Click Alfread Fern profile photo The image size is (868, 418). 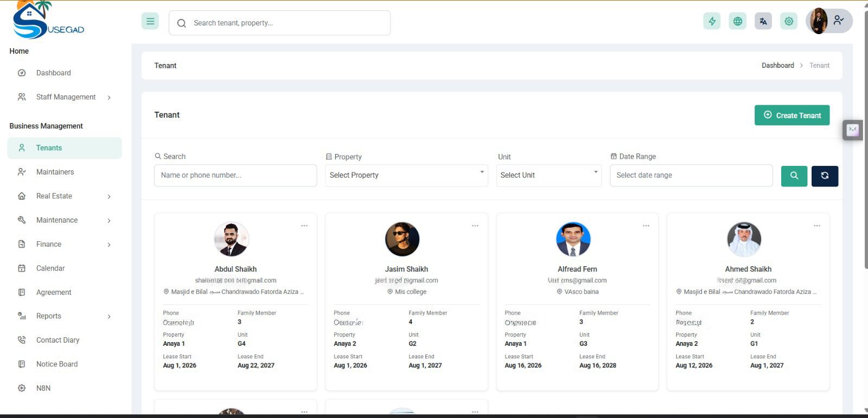pos(573,239)
